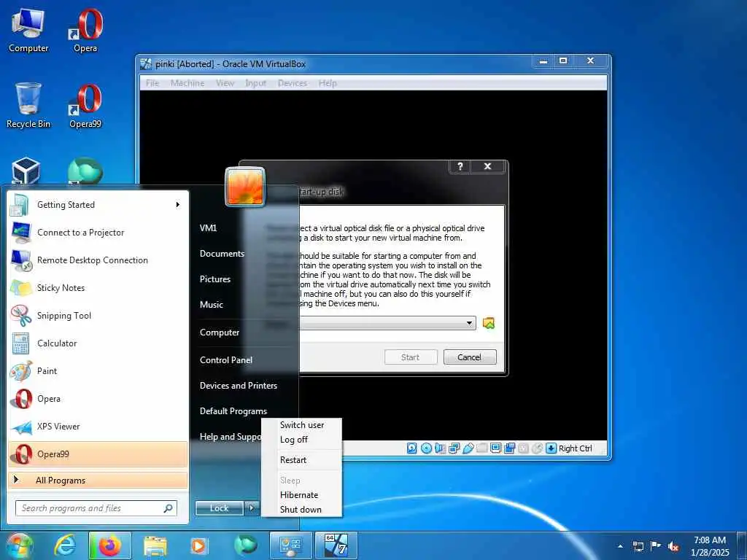Open Music in Start menu
This screenshot has height=560, width=747.
tap(211, 305)
